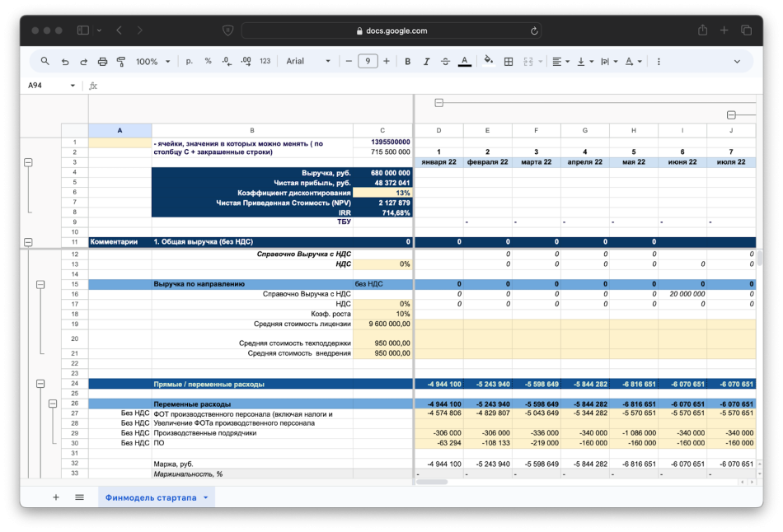The image size is (783, 532).
Task: Collapse the row group beside row 24
Action: pos(40,384)
